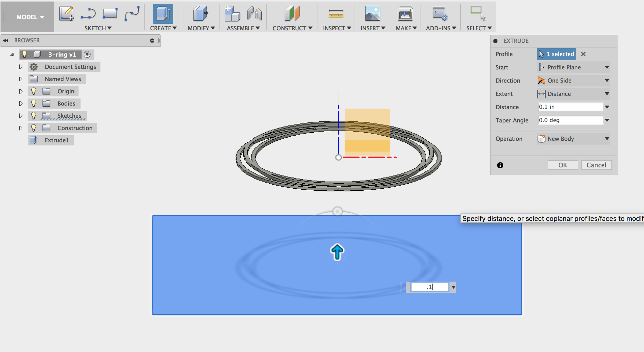The height and width of the screenshot is (352, 644).
Task: Click the Taper Angle input field
Action: (x=570, y=120)
